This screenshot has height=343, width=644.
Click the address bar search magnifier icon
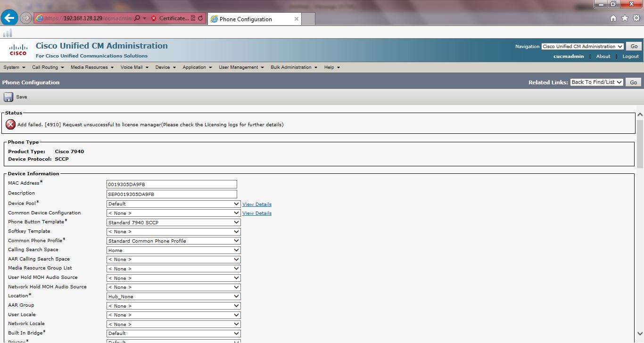(x=137, y=18)
